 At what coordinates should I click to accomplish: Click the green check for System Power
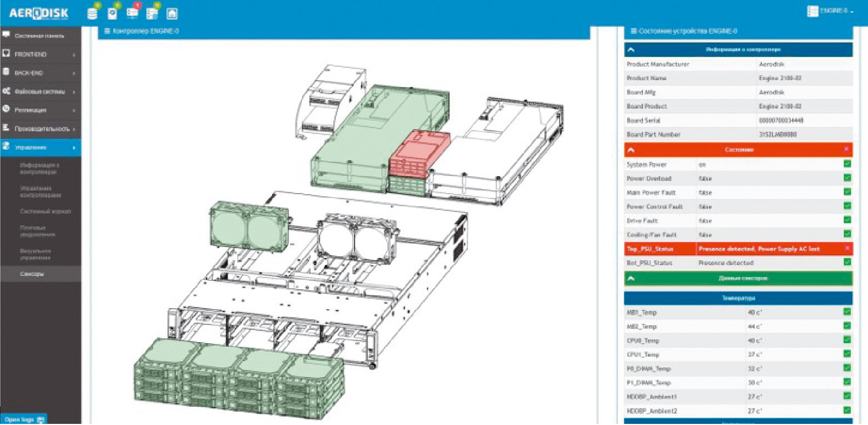pyautogui.click(x=847, y=164)
